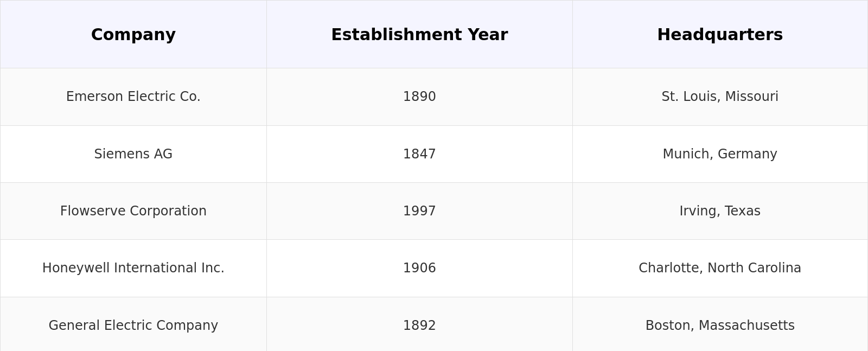Click the Company column header
Viewport: 868px width, 351px height.
(133, 35)
